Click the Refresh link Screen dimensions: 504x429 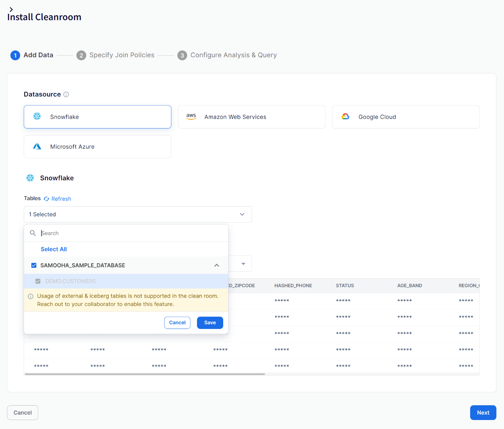pos(61,199)
